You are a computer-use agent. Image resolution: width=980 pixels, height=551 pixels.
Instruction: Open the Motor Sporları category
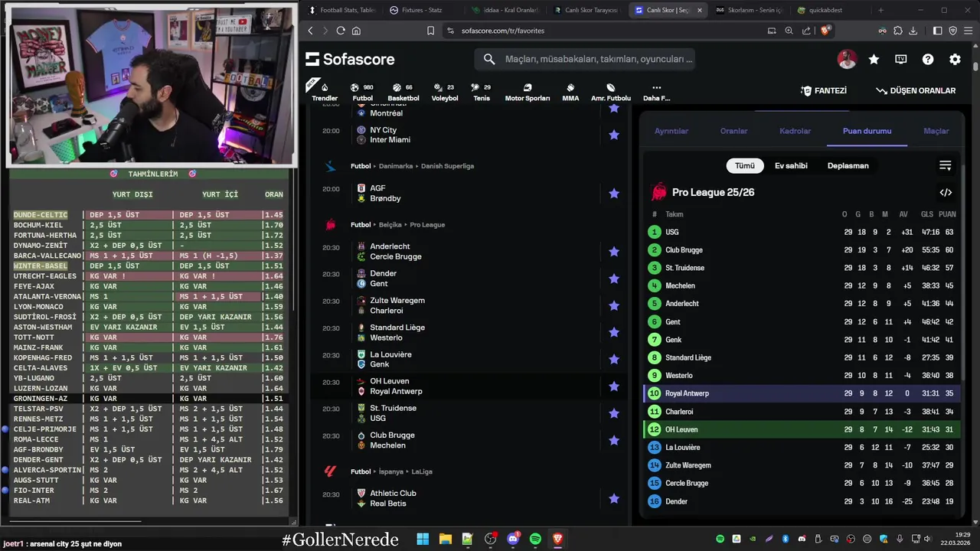pyautogui.click(x=528, y=92)
